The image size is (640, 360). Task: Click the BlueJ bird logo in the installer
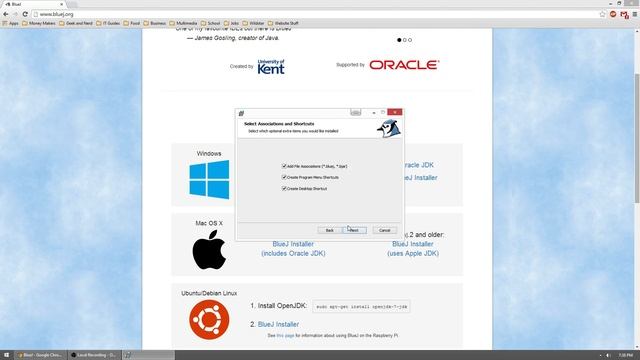pos(389,129)
